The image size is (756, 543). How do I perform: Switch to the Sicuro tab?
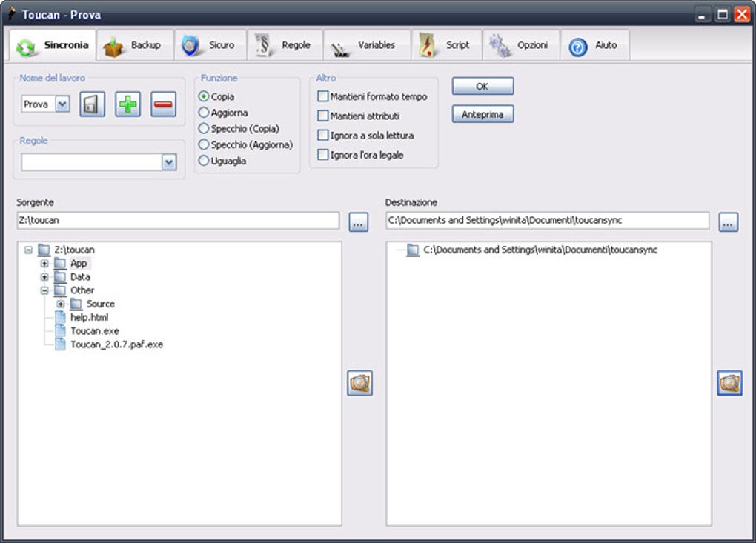(x=210, y=45)
